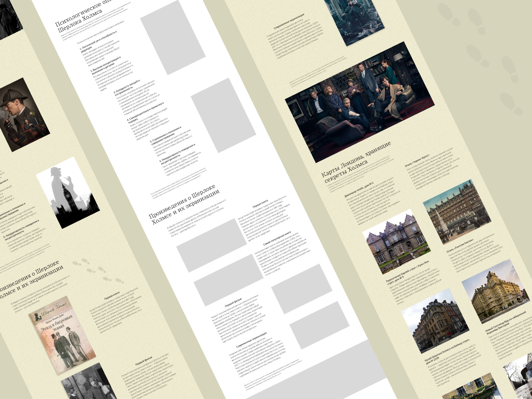The height and width of the screenshot is (399, 532).
Task: Select gray image placeholder beside 'Самодисциплина' section
Action: click(x=223, y=115)
